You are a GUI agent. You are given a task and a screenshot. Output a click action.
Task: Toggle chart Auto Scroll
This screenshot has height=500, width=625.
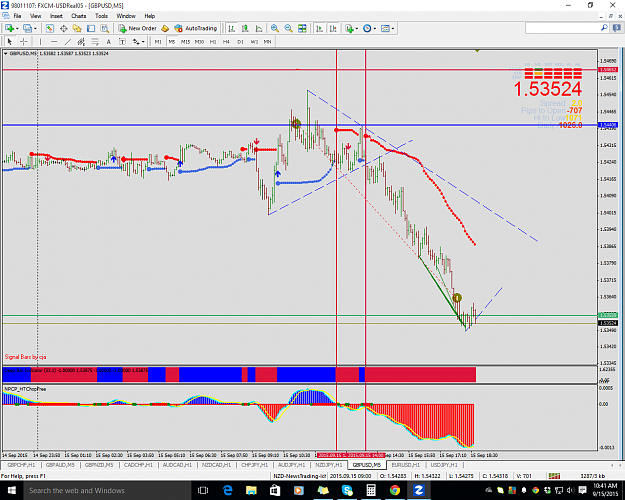point(319,28)
